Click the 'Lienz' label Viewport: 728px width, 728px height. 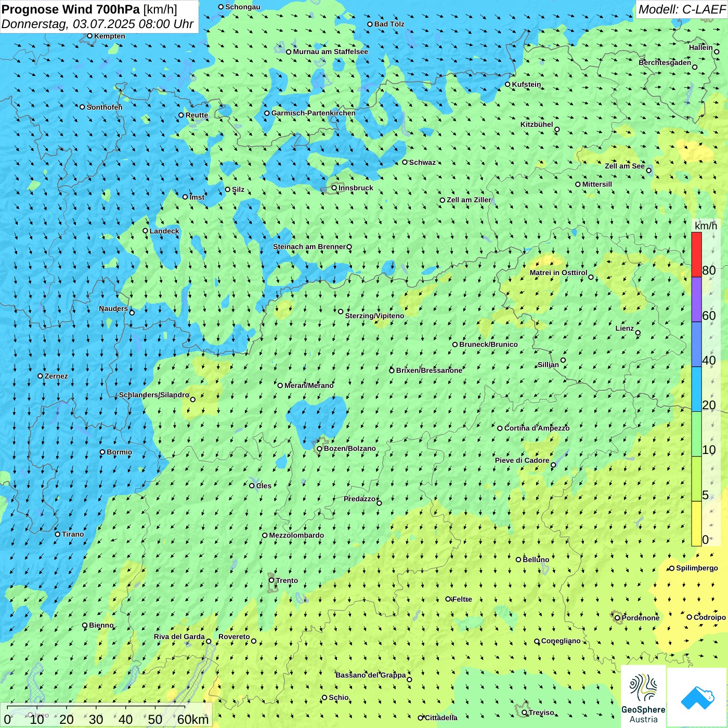click(x=625, y=328)
